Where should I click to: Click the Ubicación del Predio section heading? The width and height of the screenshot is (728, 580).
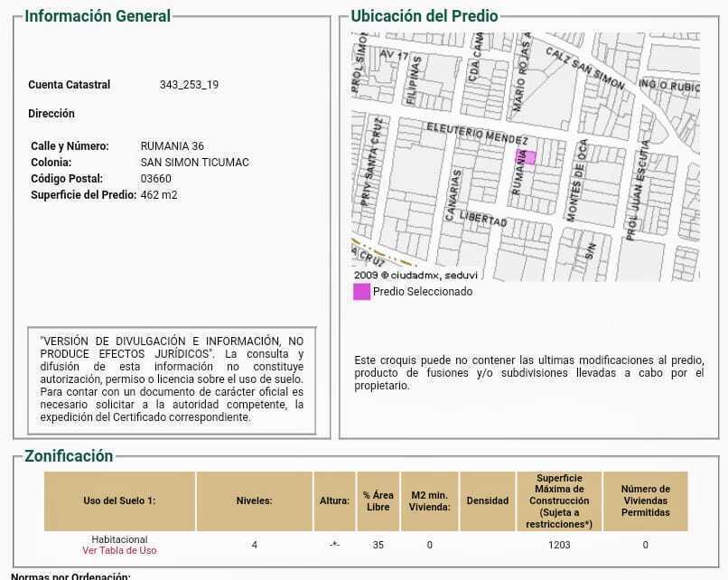coord(424,16)
